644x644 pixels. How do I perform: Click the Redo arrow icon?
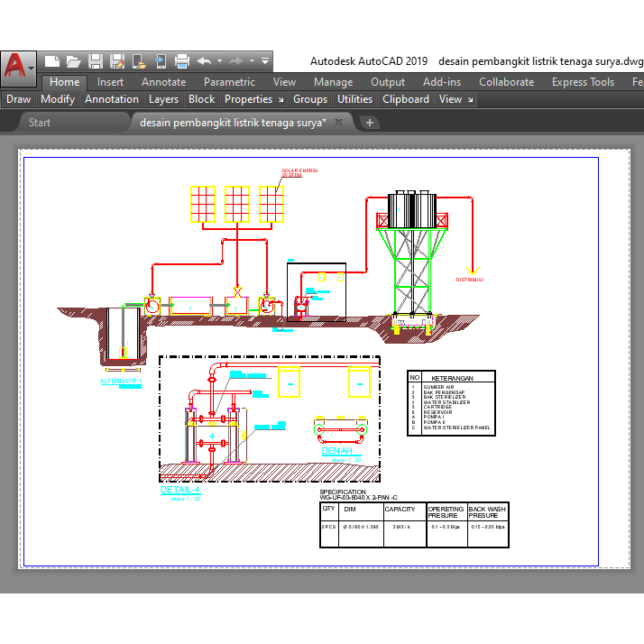click(236, 61)
